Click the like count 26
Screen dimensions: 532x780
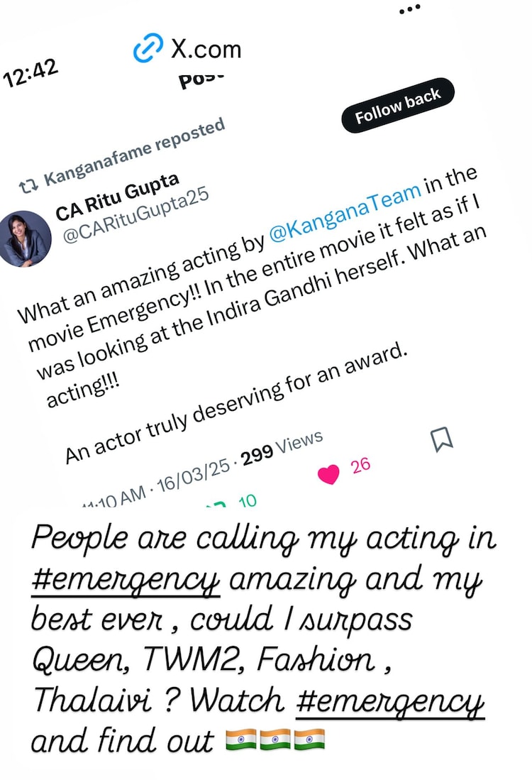click(361, 466)
